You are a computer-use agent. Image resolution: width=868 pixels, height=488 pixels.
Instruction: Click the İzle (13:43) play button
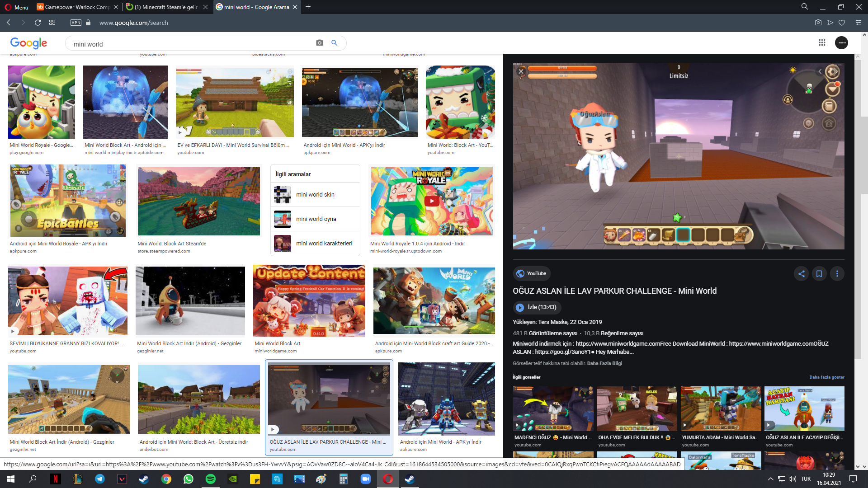(x=537, y=307)
